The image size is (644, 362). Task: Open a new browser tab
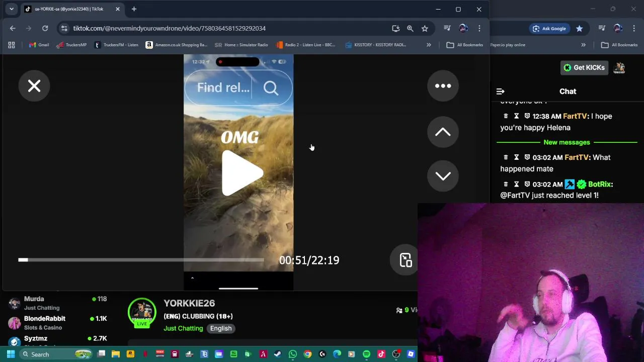(x=134, y=9)
